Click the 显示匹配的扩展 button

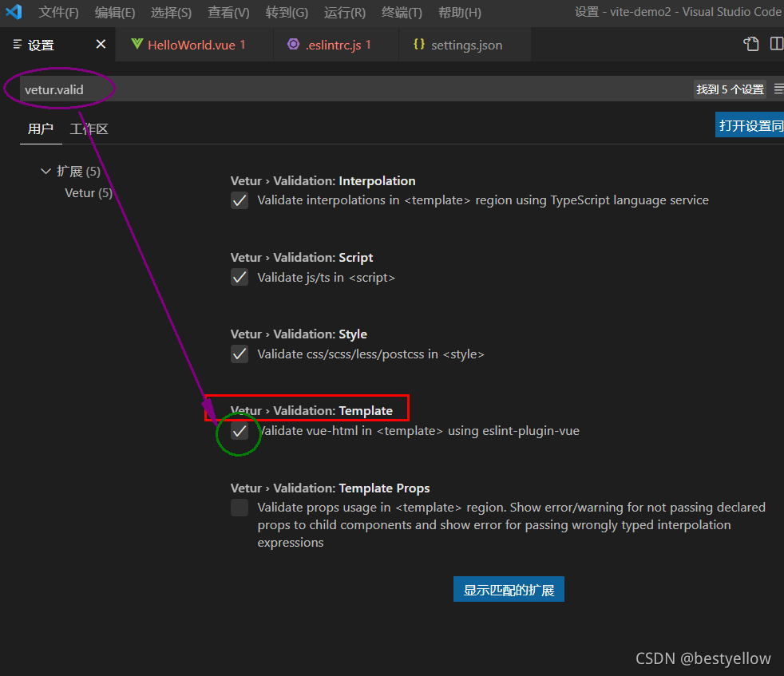point(509,590)
